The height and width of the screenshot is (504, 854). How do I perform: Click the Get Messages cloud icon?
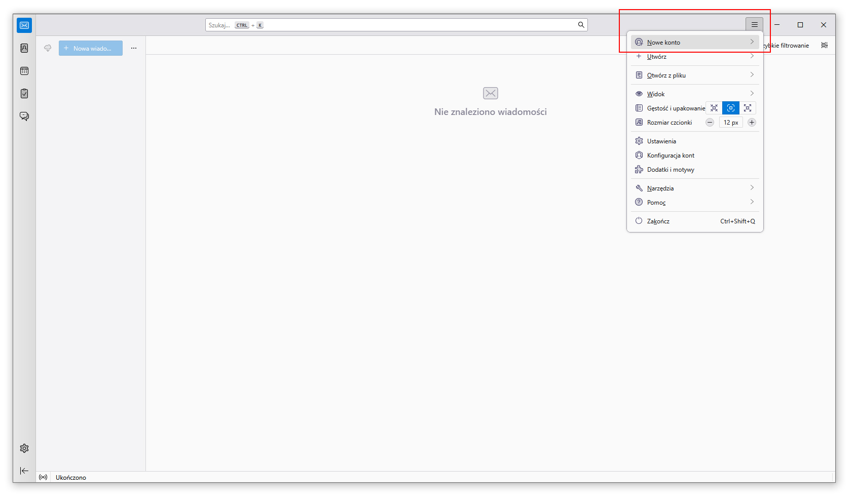[x=48, y=48]
